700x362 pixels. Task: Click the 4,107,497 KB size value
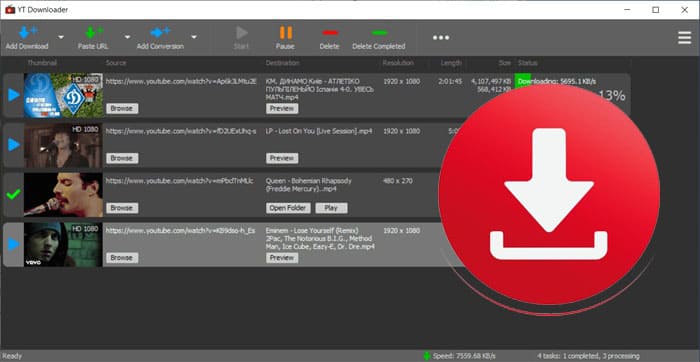pos(491,82)
